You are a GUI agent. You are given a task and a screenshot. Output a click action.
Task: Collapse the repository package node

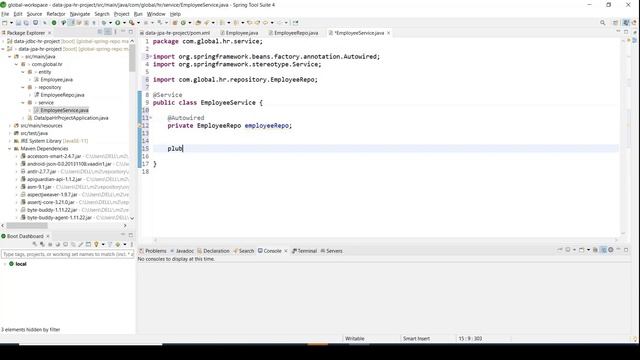point(23,87)
